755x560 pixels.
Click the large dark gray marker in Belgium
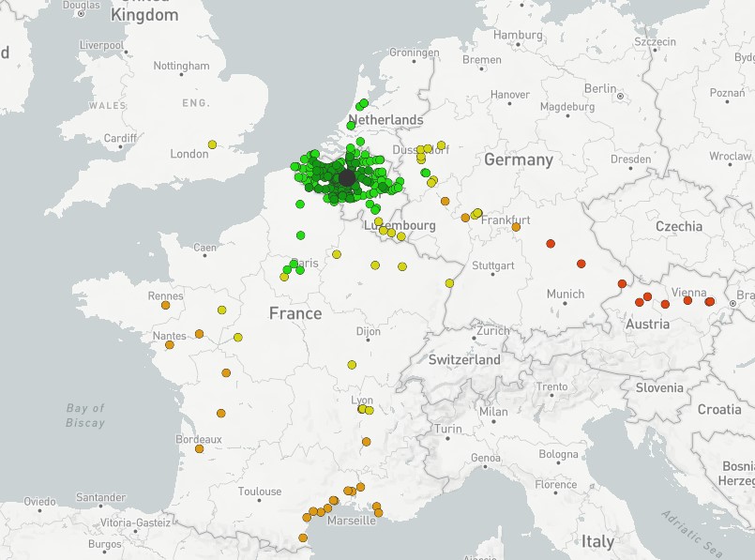(347, 177)
